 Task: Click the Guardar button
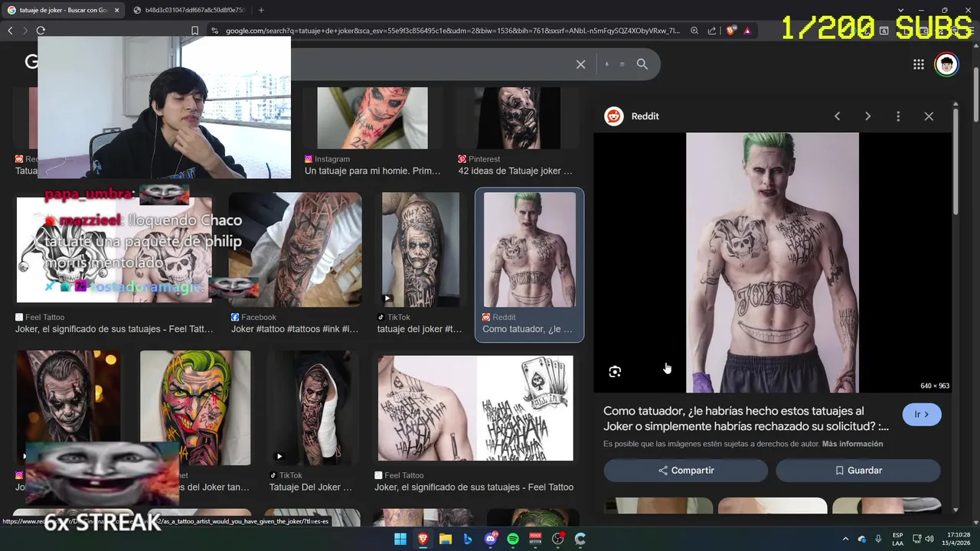tap(857, 471)
